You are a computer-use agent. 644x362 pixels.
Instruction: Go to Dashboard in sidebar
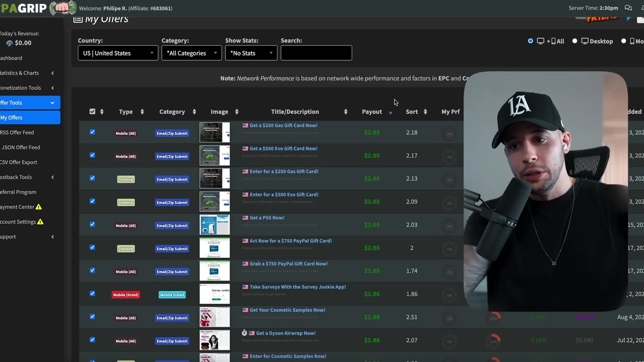[11, 58]
